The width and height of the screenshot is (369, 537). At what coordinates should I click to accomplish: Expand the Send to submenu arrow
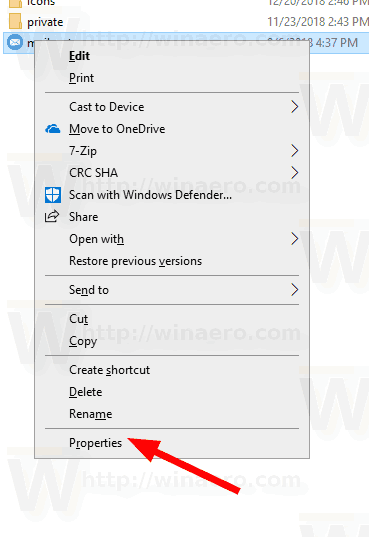(x=295, y=290)
